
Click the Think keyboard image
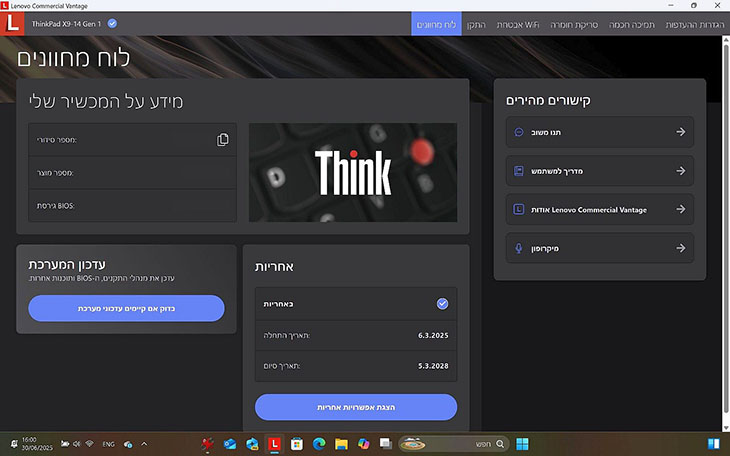pyautogui.click(x=353, y=172)
